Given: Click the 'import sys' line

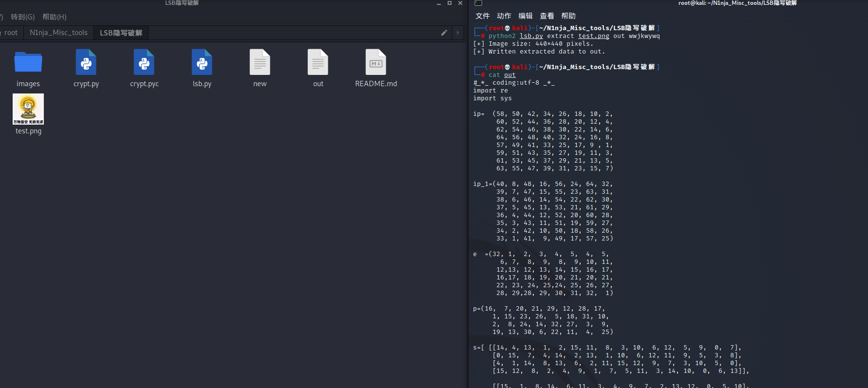Looking at the screenshot, I should click(x=492, y=98).
